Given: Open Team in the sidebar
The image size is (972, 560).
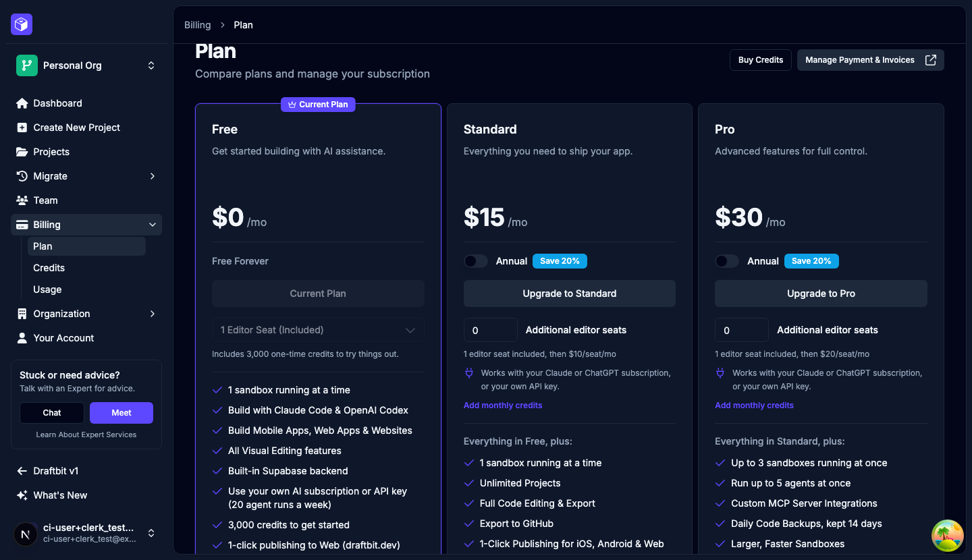Looking at the screenshot, I should (x=86, y=200).
